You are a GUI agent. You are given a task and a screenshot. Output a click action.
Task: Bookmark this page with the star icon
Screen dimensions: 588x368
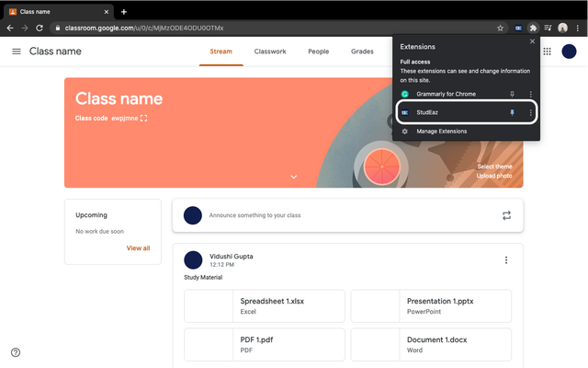point(500,29)
